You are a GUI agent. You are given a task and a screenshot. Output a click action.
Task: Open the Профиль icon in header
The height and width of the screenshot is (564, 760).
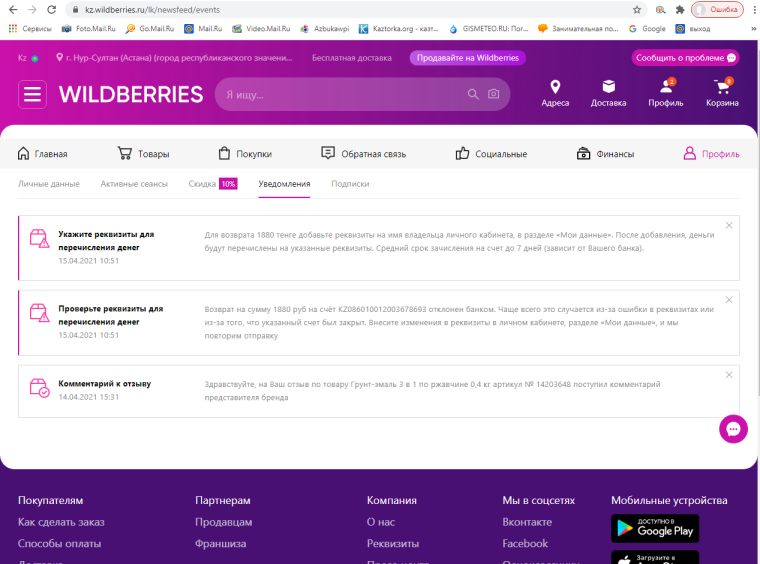(665, 87)
